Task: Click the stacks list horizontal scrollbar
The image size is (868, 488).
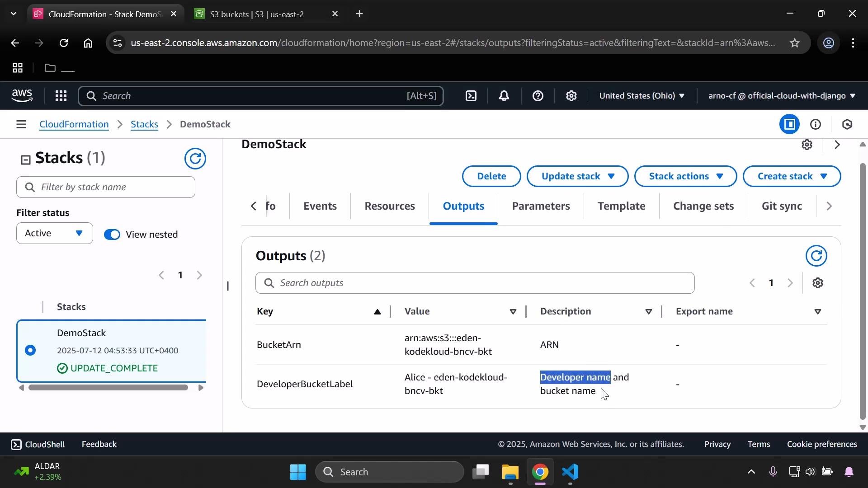Action: [x=108, y=388]
